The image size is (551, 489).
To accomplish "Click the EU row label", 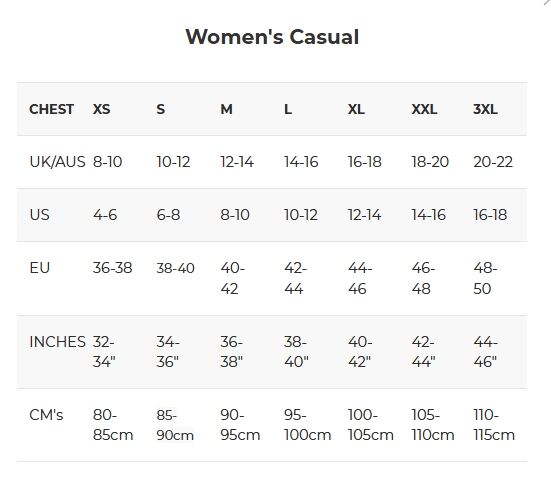I will pos(40,268).
